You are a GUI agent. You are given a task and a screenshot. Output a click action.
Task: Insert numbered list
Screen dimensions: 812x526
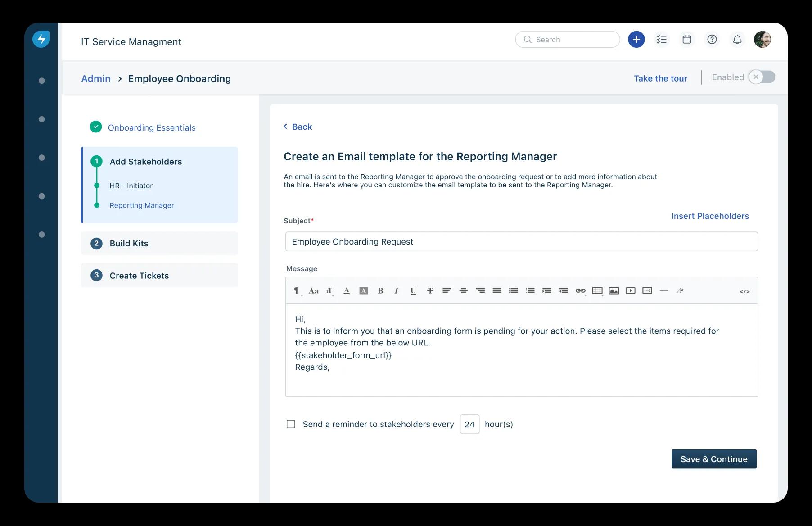pos(530,291)
